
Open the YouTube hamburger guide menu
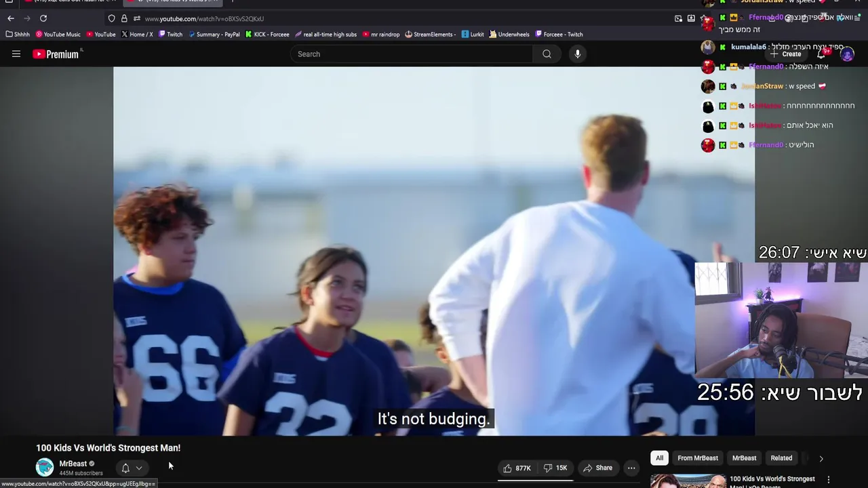pyautogui.click(x=16, y=54)
